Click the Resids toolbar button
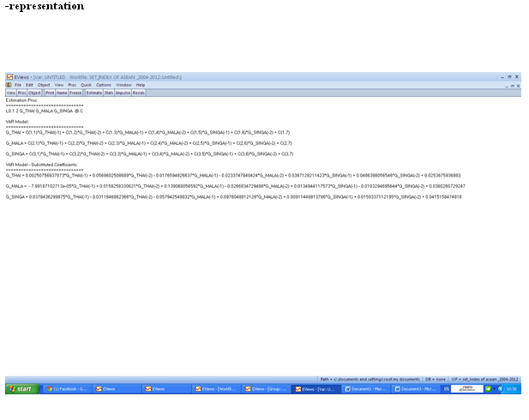The height and width of the screenshot is (420, 529). click(139, 93)
